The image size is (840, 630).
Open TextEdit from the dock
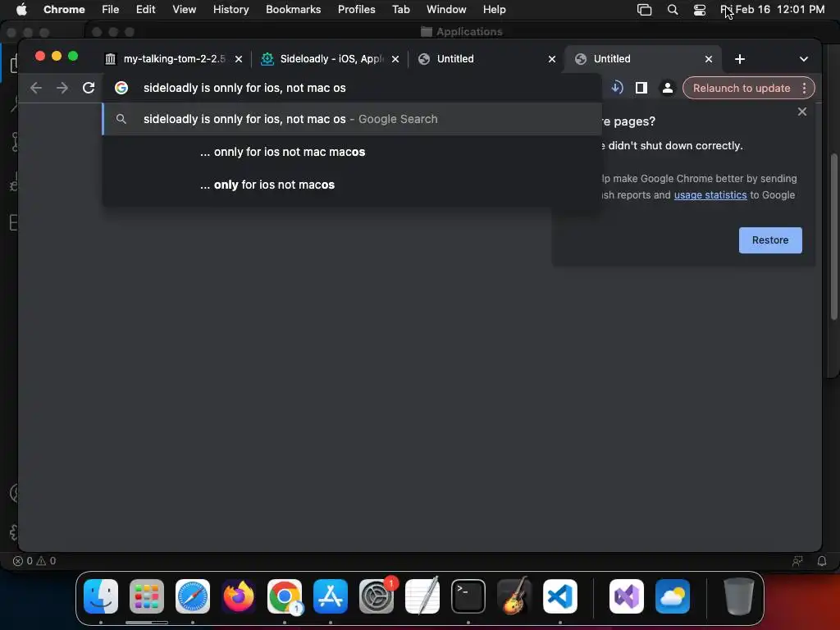point(422,596)
